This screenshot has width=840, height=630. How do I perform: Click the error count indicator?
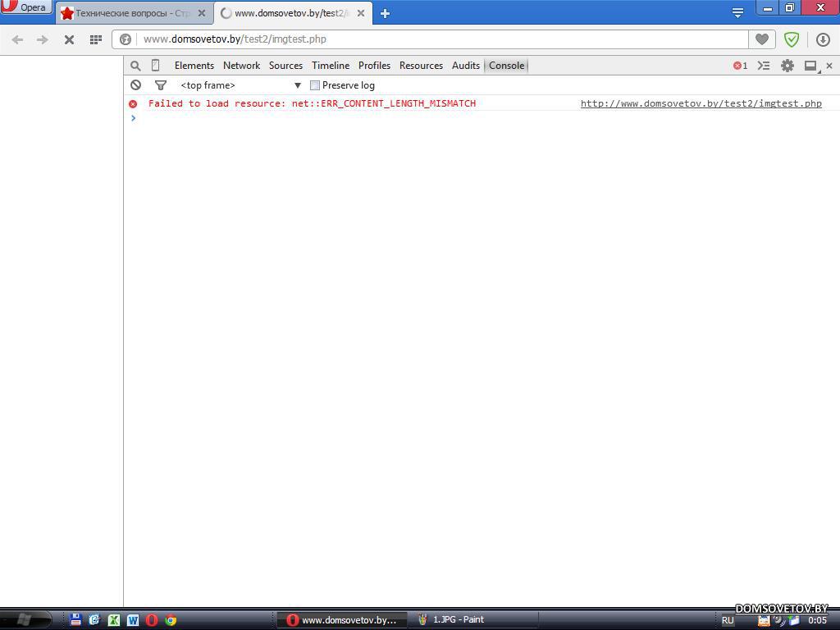741,66
